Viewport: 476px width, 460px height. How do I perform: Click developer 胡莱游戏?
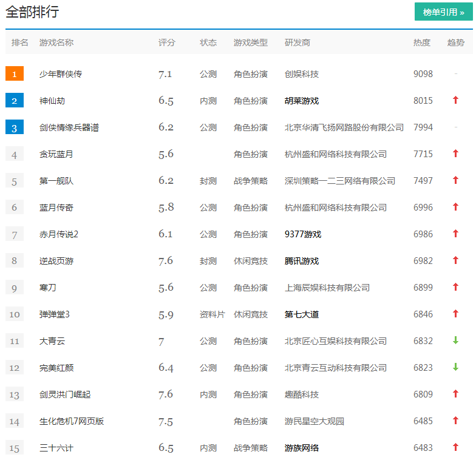pyautogui.click(x=301, y=101)
